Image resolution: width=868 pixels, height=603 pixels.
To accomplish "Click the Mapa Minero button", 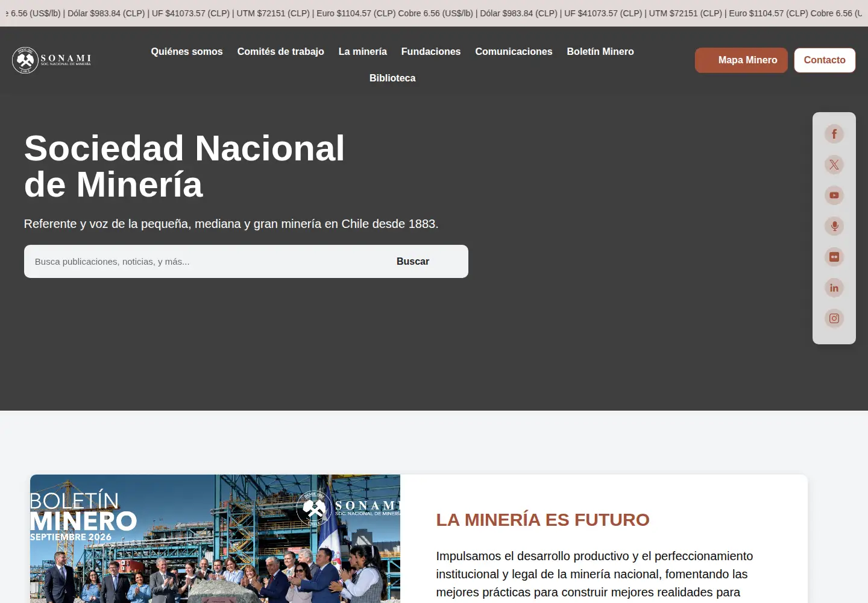I will coord(741,60).
